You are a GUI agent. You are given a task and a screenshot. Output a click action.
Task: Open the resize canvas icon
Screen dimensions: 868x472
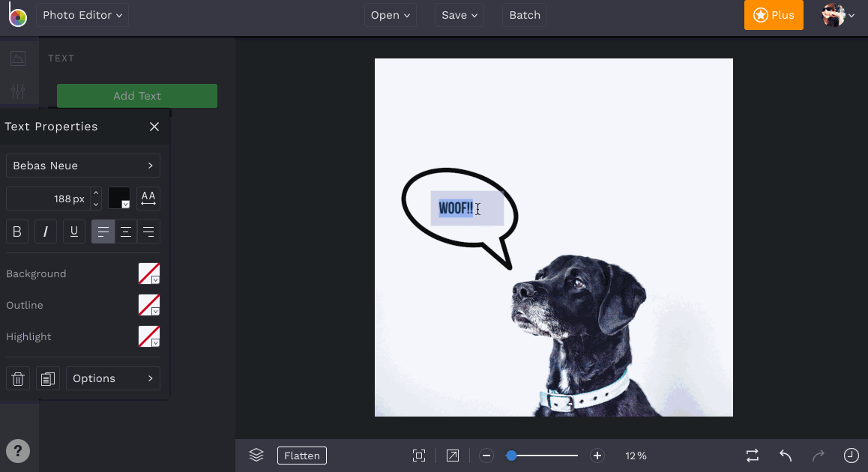tap(453, 456)
